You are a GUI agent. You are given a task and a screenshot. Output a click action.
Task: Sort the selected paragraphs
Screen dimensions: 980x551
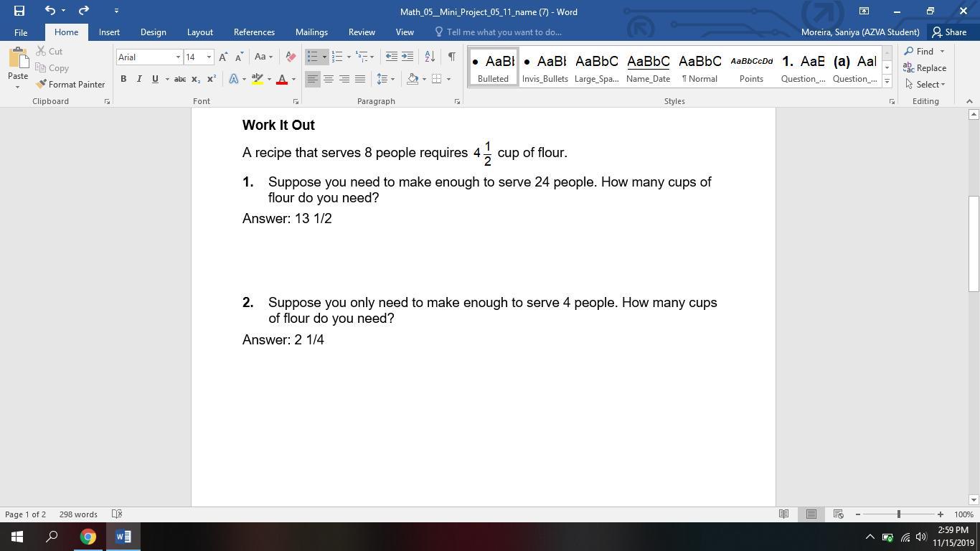point(430,57)
